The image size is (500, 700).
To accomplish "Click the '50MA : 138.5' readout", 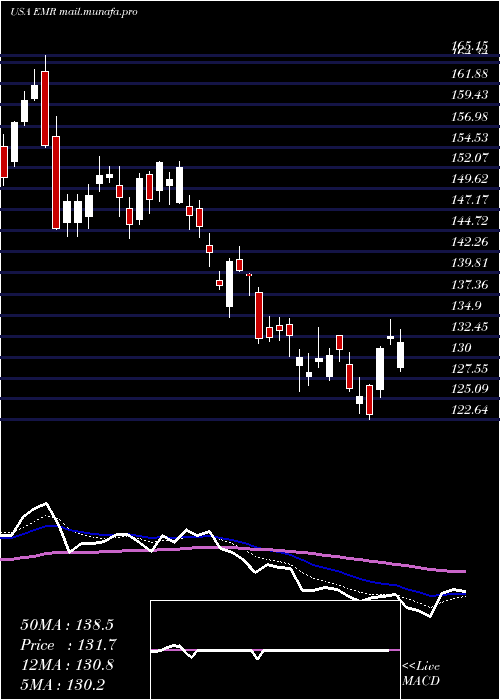I will pos(68,625).
